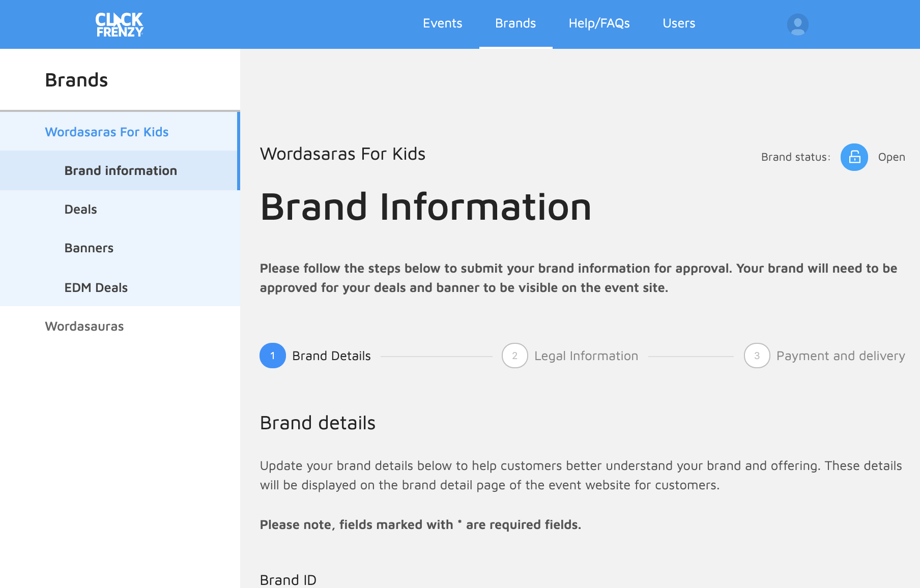Go to Banners in sidebar

(119, 248)
